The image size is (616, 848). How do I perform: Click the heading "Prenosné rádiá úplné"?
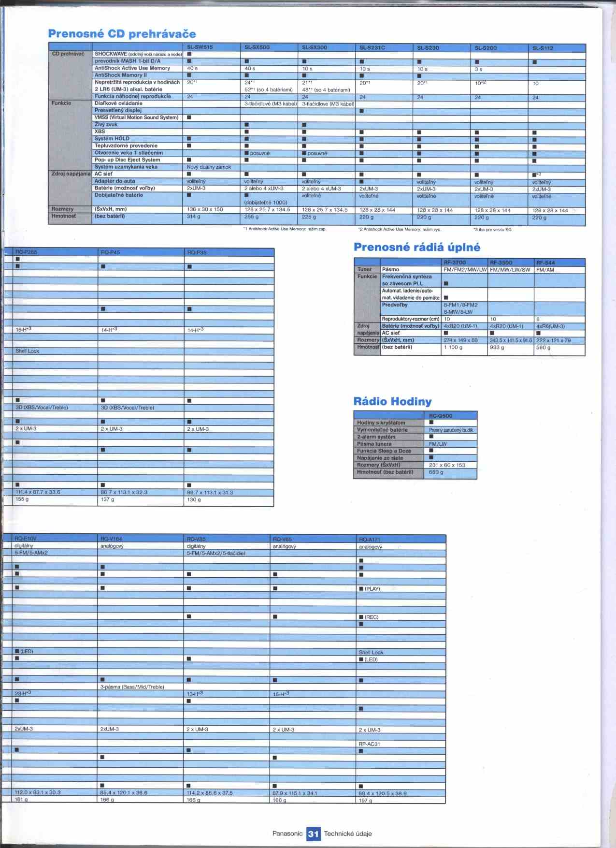[x=417, y=247]
